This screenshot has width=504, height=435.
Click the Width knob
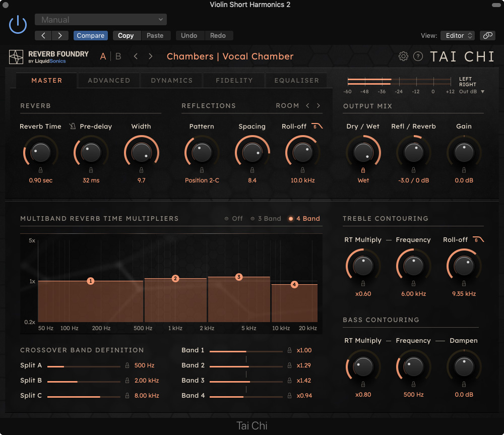point(142,152)
